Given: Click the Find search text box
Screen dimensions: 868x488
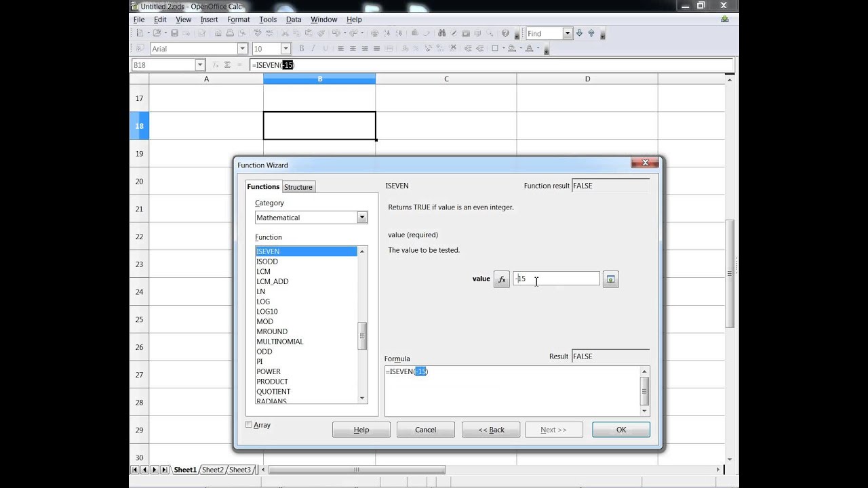Looking at the screenshot, I should (544, 33).
